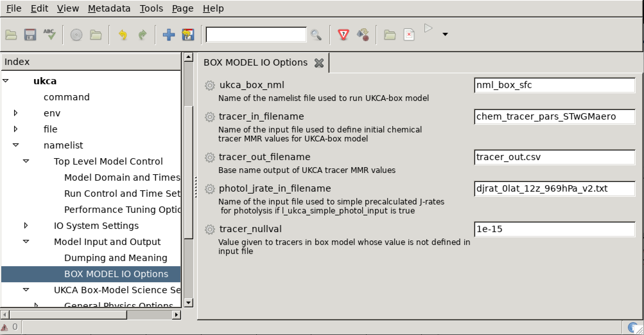Click the error warning icon in status bar
The height and width of the screenshot is (335, 644).
tap(5, 327)
